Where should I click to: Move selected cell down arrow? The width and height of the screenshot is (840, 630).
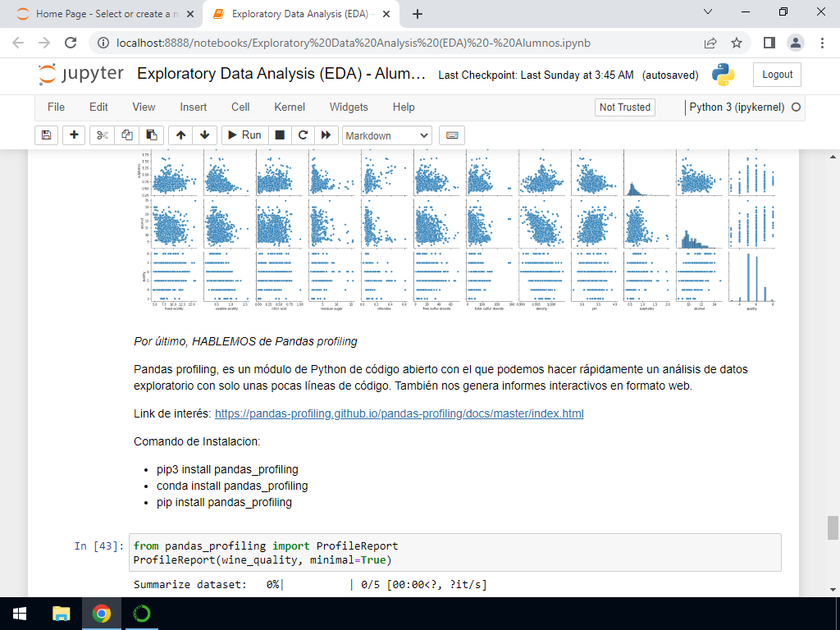(204, 135)
